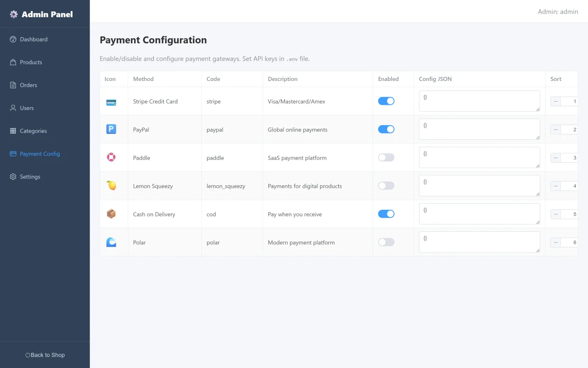Decrease the PayPal sort order

tap(555, 130)
